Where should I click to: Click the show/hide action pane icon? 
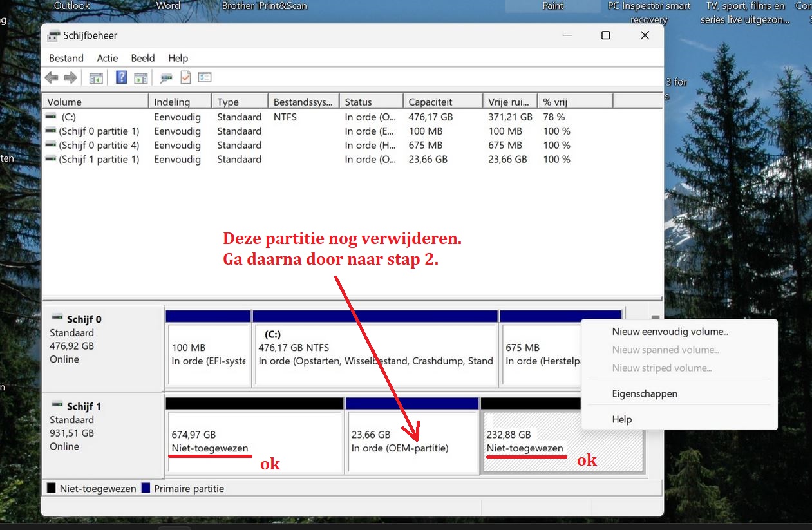click(x=140, y=78)
